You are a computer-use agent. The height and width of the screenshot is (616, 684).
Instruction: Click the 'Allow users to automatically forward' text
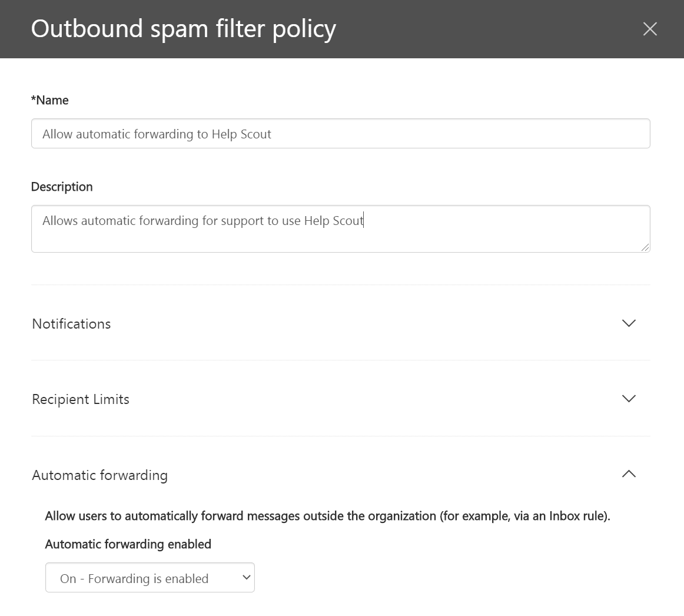point(328,516)
